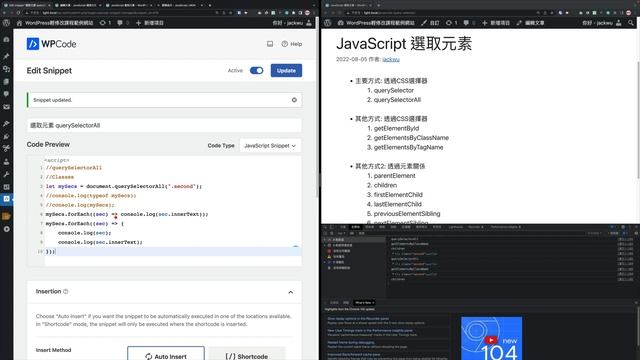The height and width of the screenshot is (360, 640).
Task: Click the What's New tab in DevTools drawer
Action: point(363,303)
